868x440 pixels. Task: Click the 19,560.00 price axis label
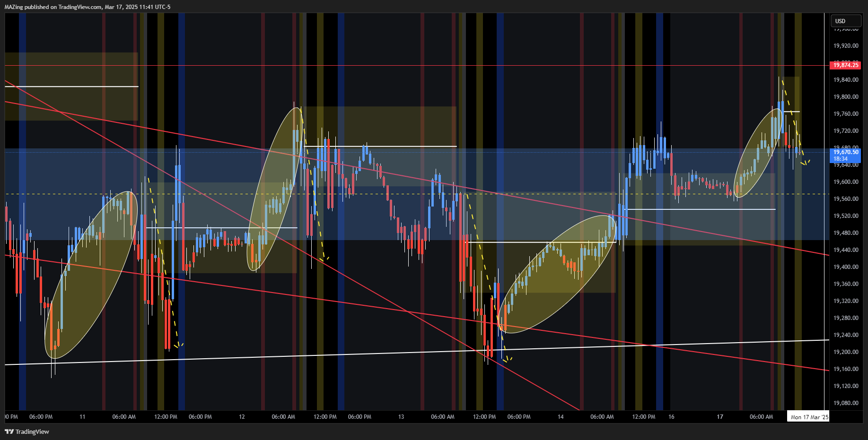pos(846,199)
